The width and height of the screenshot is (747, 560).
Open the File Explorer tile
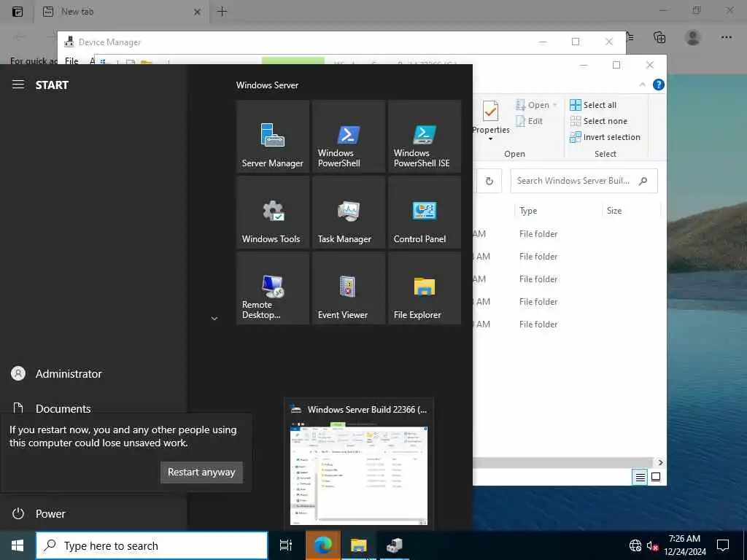(x=425, y=288)
